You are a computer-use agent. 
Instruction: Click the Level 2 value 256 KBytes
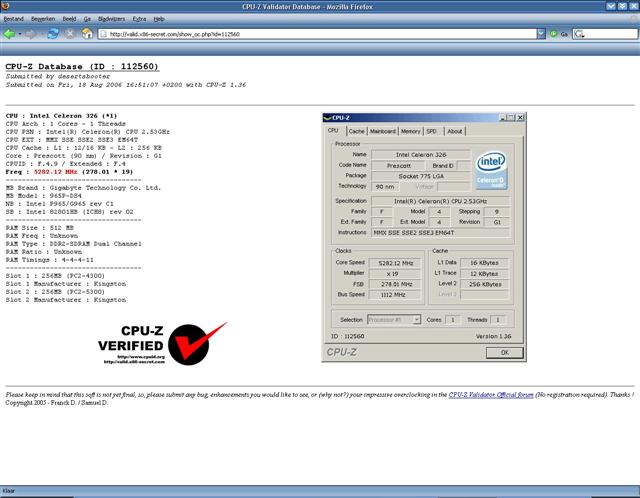coord(484,284)
